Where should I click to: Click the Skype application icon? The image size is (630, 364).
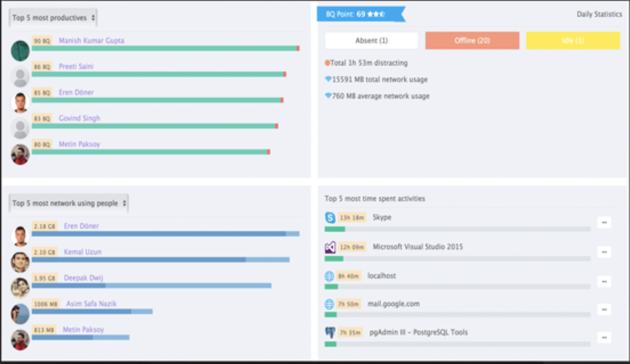[x=330, y=218]
